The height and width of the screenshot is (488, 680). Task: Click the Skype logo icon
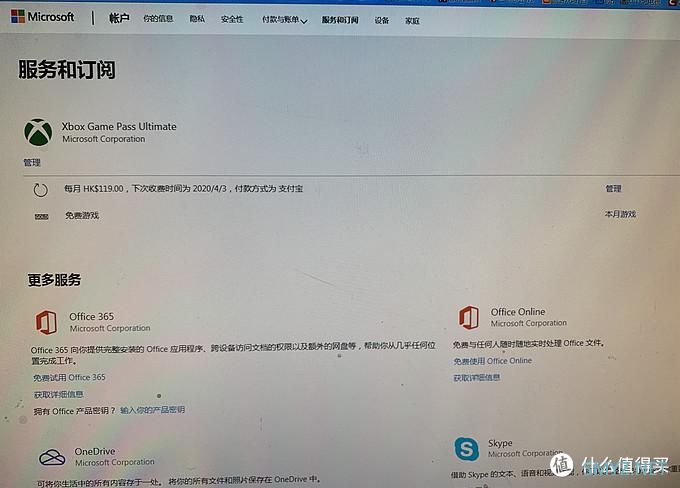(x=467, y=449)
